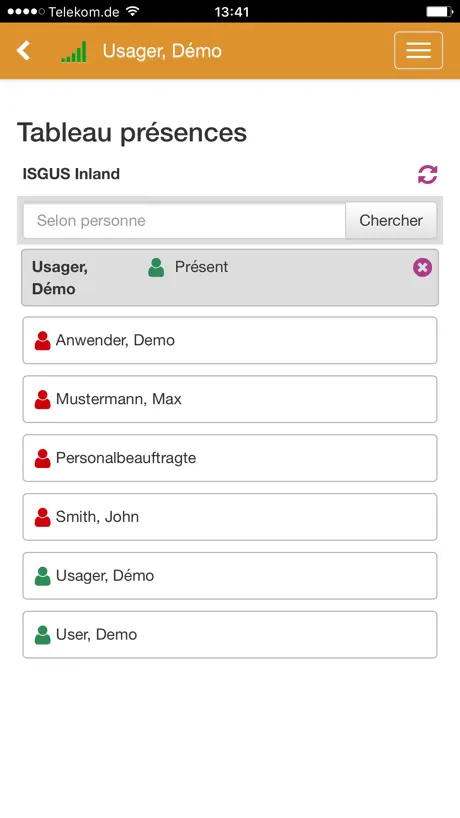
Task: Select the Anwender, Demo entry
Action: pyautogui.click(x=229, y=340)
